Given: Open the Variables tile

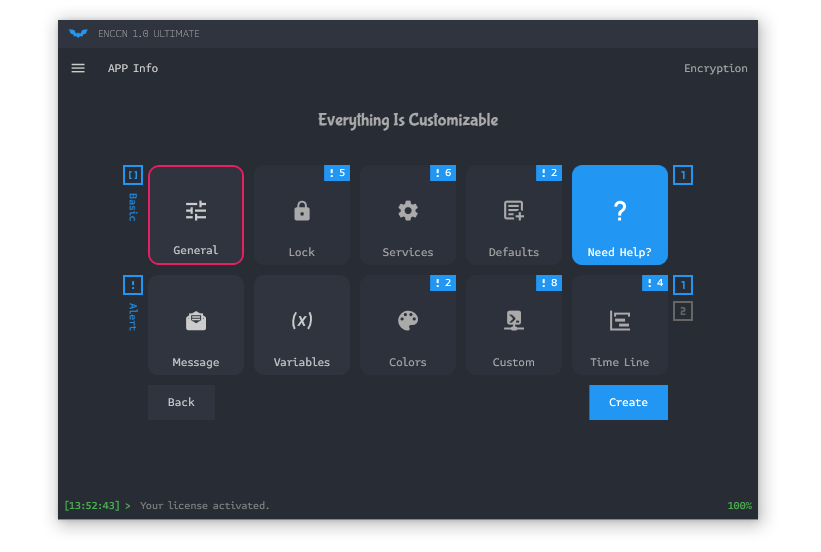Looking at the screenshot, I should (302, 325).
